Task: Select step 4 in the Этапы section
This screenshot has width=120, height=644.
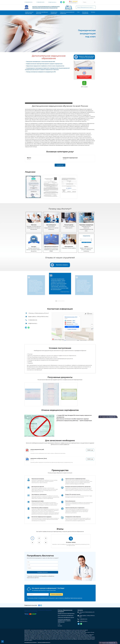Action: pos(32,542)
